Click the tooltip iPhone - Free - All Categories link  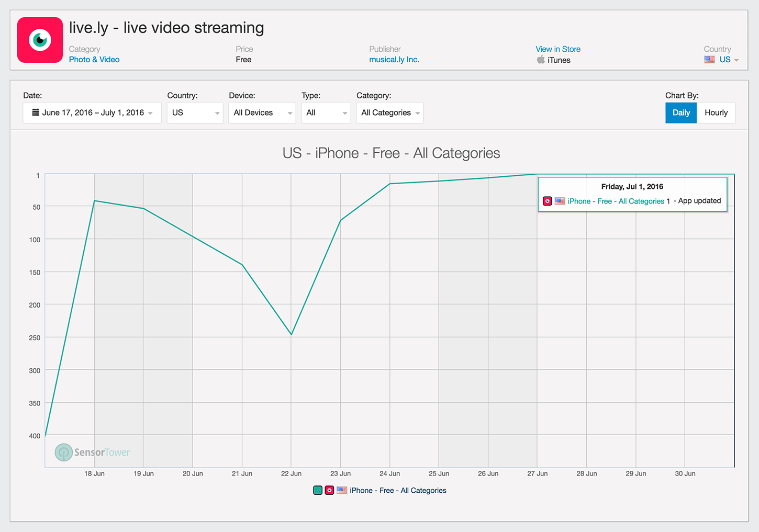click(616, 201)
